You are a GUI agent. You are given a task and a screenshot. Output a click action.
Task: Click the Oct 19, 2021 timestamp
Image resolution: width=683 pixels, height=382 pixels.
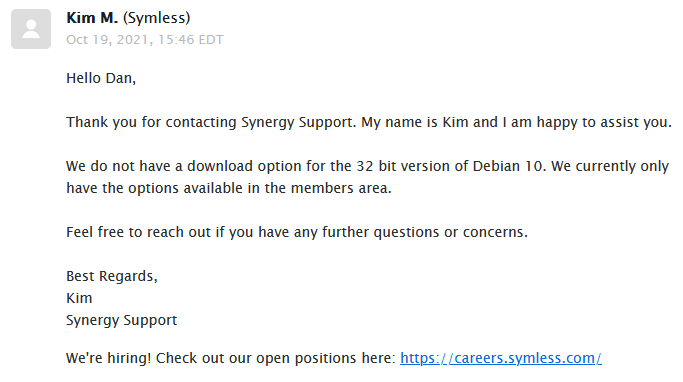[x=145, y=40]
